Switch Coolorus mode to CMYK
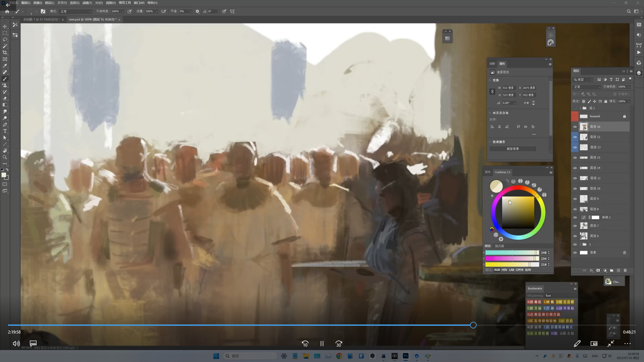This screenshot has height=362, width=644. pyautogui.click(x=520, y=270)
